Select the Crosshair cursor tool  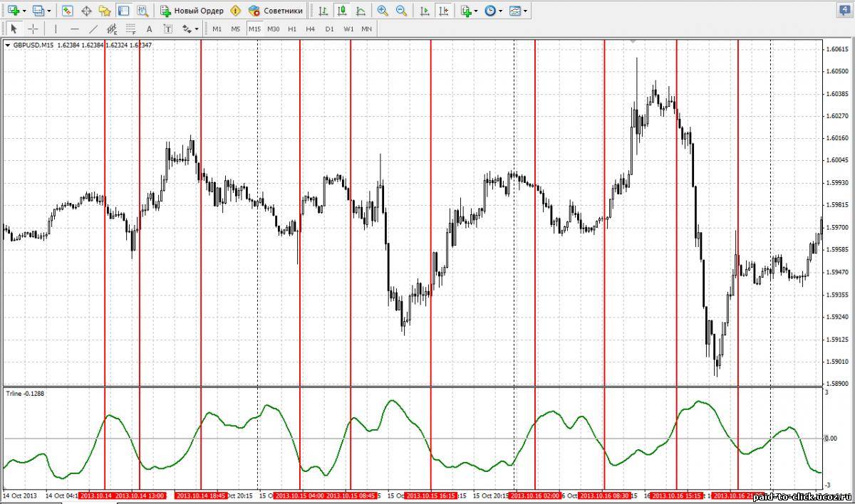pos(33,29)
